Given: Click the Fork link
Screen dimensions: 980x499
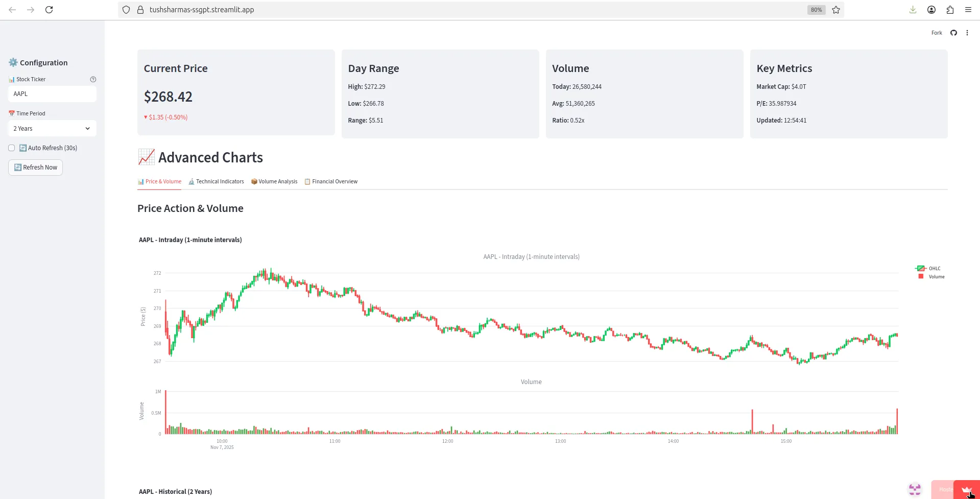Looking at the screenshot, I should point(937,33).
